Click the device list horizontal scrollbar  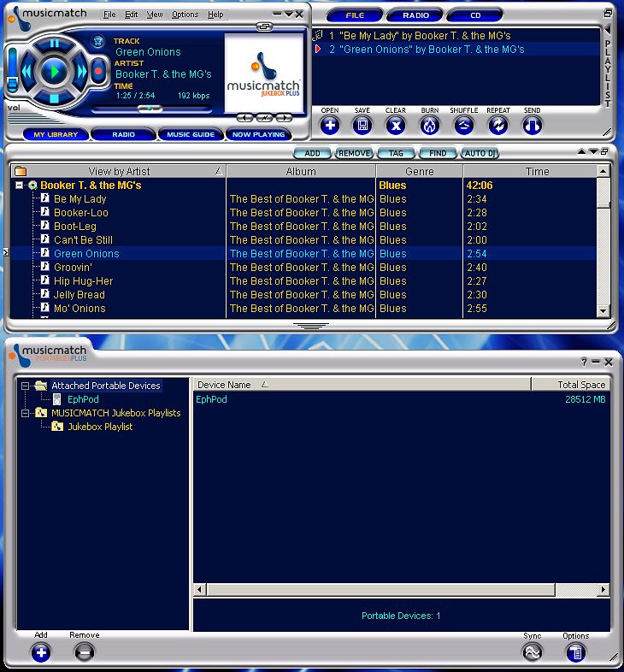(x=380, y=590)
